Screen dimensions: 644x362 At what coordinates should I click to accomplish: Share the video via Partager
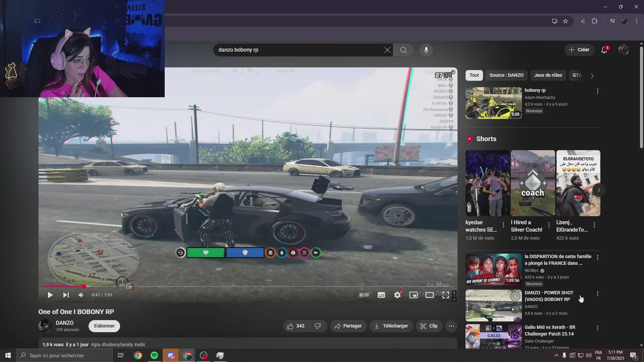(348, 326)
